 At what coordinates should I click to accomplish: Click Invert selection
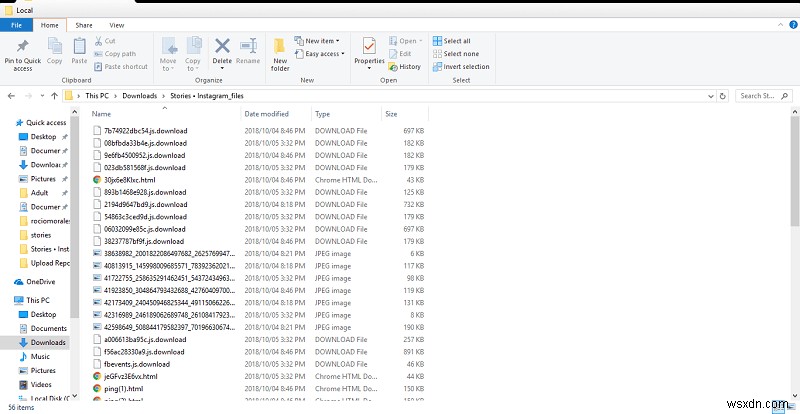click(x=461, y=66)
